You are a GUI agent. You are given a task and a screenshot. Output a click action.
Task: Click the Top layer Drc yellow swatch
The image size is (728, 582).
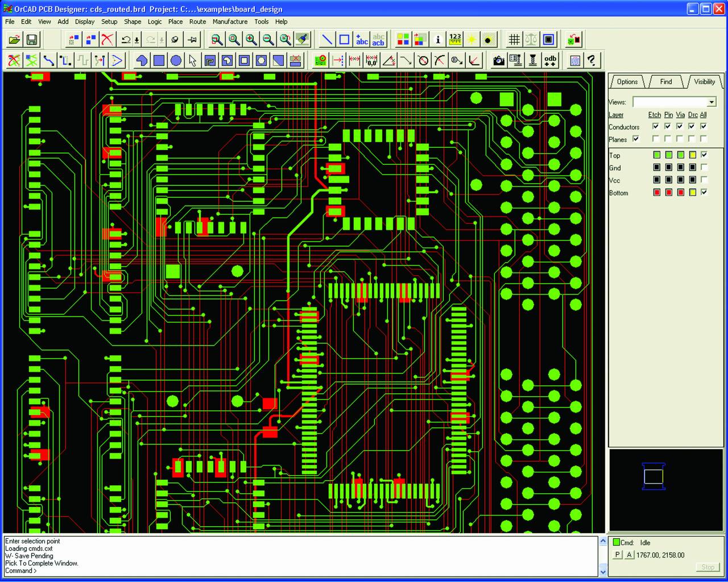click(x=692, y=155)
